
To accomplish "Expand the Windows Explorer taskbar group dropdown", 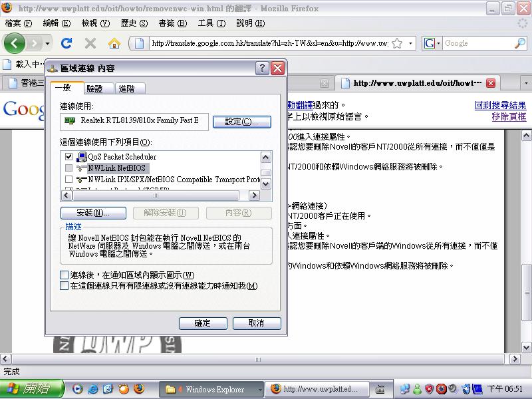I will tap(260, 390).
